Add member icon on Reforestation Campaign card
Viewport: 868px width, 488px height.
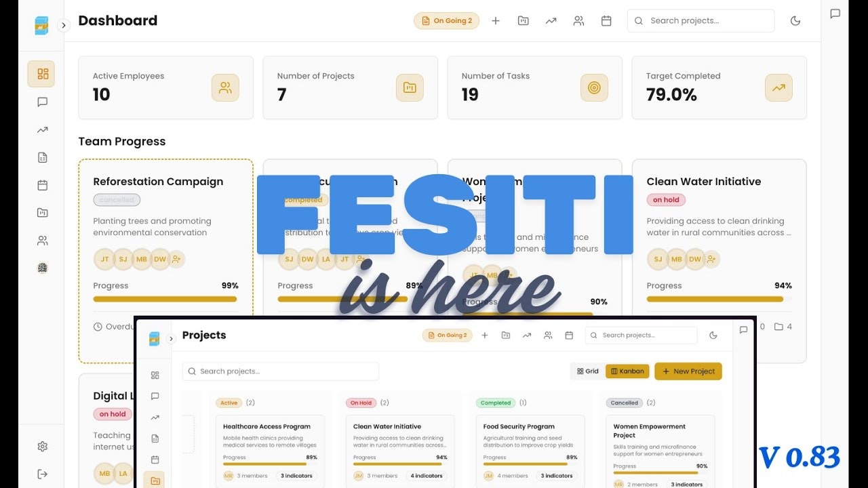(x=176, y=259)
